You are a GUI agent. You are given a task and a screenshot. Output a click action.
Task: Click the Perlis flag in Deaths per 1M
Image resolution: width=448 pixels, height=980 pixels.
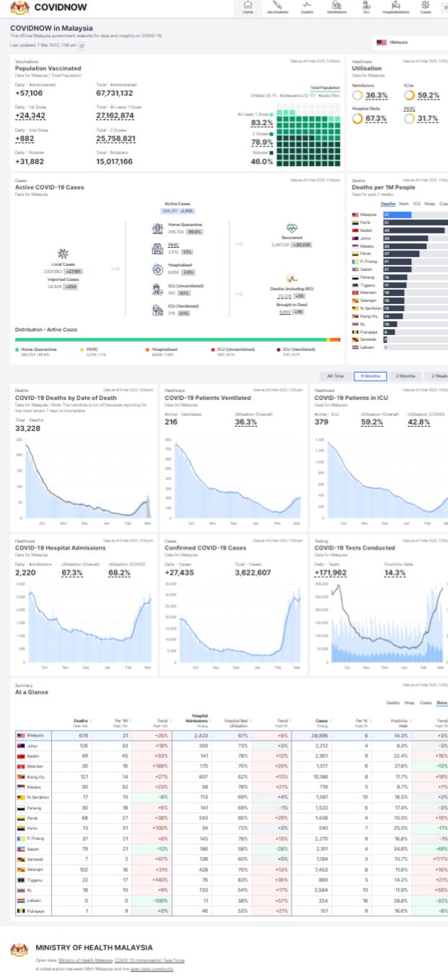[355, 222]
